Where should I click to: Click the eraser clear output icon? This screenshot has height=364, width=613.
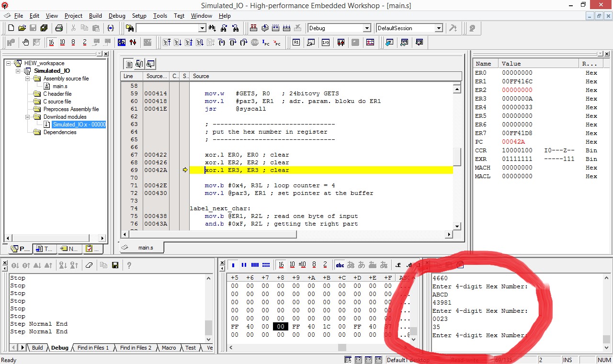pyautogui.click(x=89, y=265)
